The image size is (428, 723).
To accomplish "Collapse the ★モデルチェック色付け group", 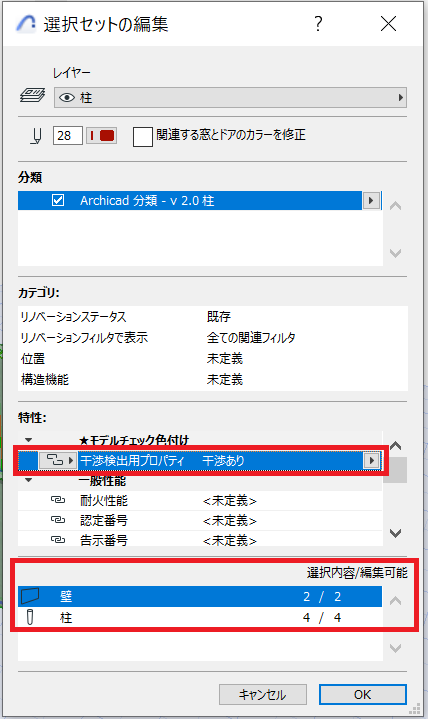I will coord(29,440).
